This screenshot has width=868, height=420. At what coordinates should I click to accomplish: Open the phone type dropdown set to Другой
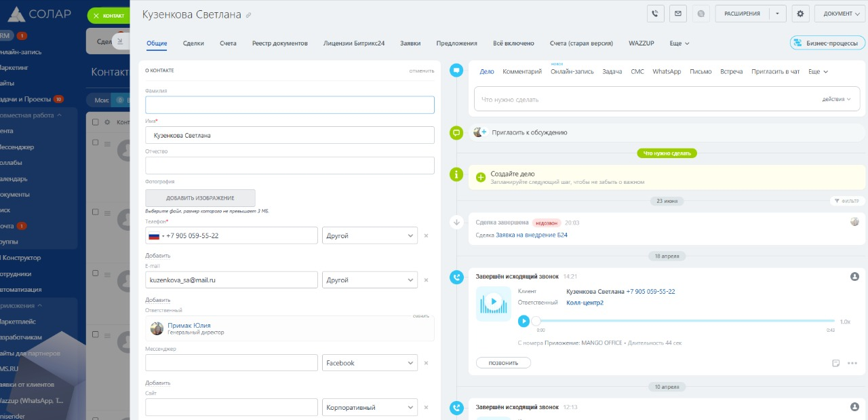(370, 235)
